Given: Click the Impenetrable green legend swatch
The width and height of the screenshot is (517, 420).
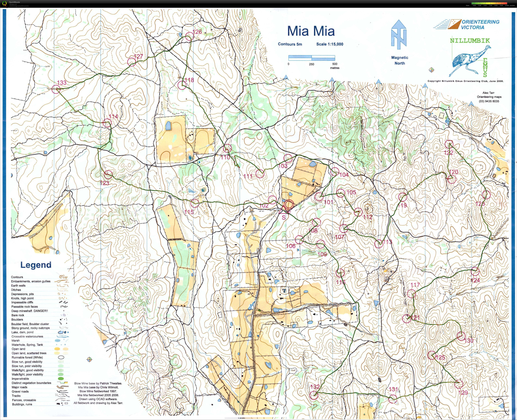Looking at the screenshot, I should pos(61,378).
